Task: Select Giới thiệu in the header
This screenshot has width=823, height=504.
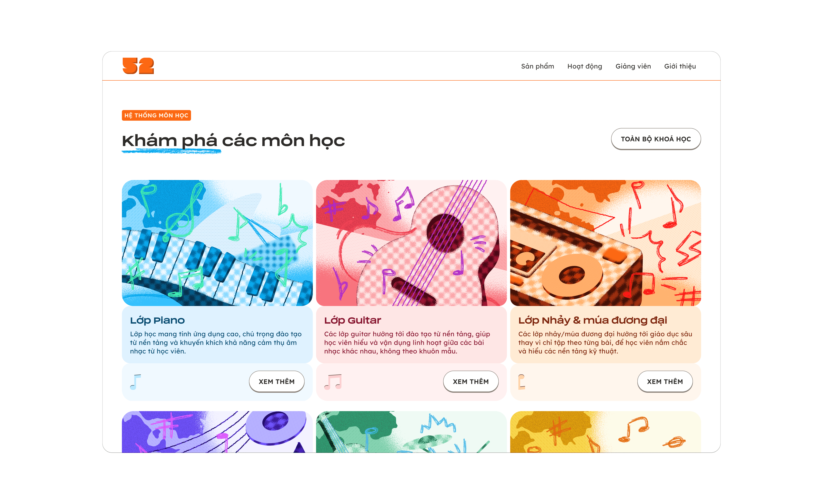Action: [x=680, y=66]
